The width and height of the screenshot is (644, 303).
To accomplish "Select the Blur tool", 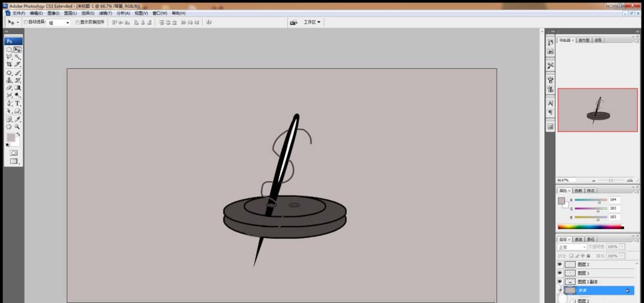I will click(x=8, y=95).
